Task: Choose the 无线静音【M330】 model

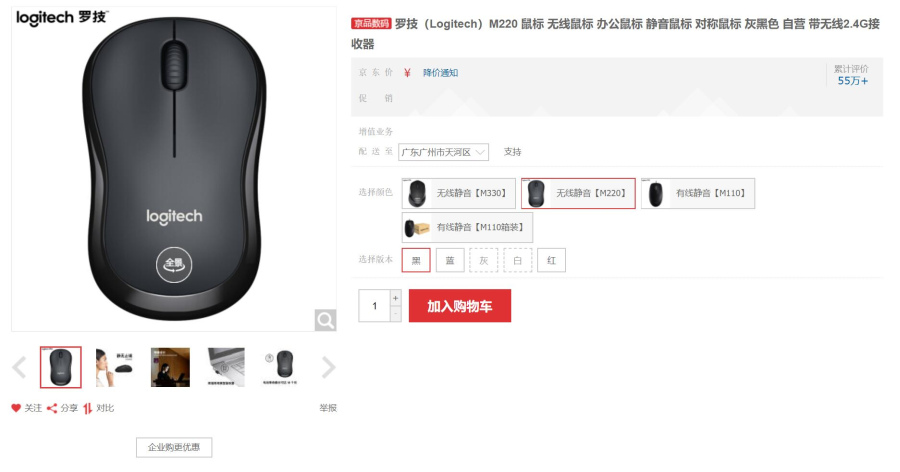Action: pos(459,194)
